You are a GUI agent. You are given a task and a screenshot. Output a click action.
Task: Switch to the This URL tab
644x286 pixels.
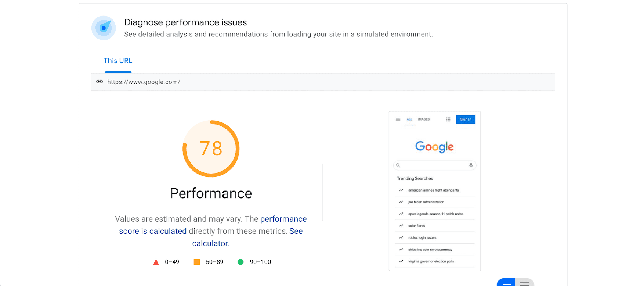[x=118, y=60]
